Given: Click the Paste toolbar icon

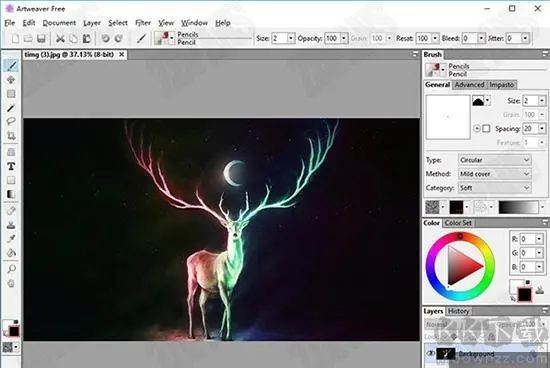Looking at the screenshot, I should tap(87, 38).
